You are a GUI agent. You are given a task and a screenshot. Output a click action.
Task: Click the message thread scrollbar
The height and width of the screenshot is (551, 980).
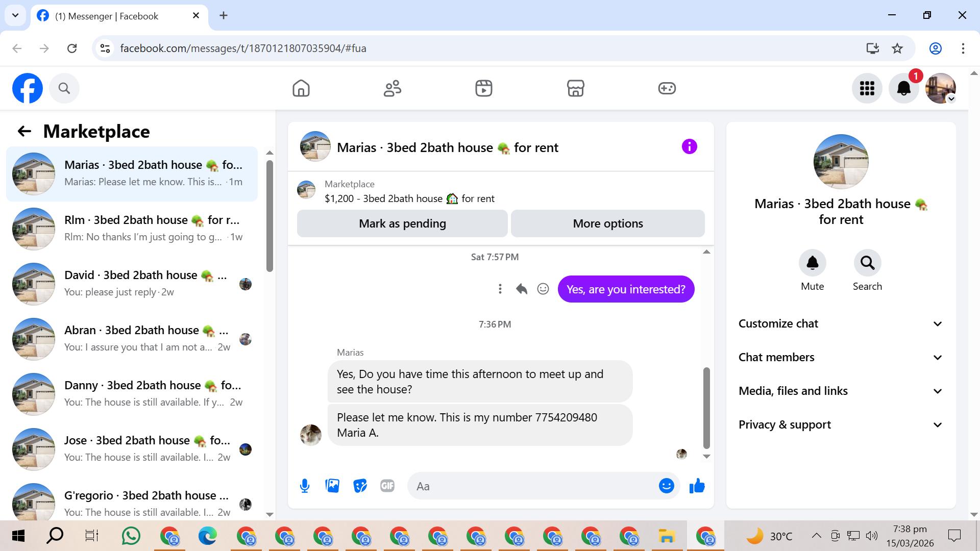[706, 408]
